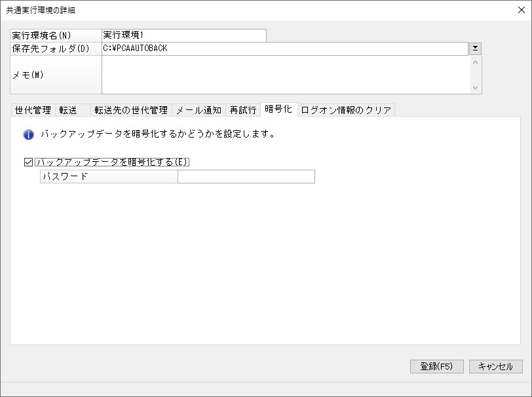532x397 pixels.
Task: Click the memo scrollbar up arrow
Action: 476,62
